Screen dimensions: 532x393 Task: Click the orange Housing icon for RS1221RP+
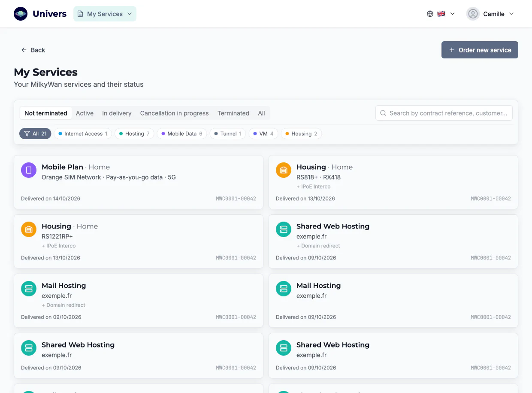[x=29, y=229]
